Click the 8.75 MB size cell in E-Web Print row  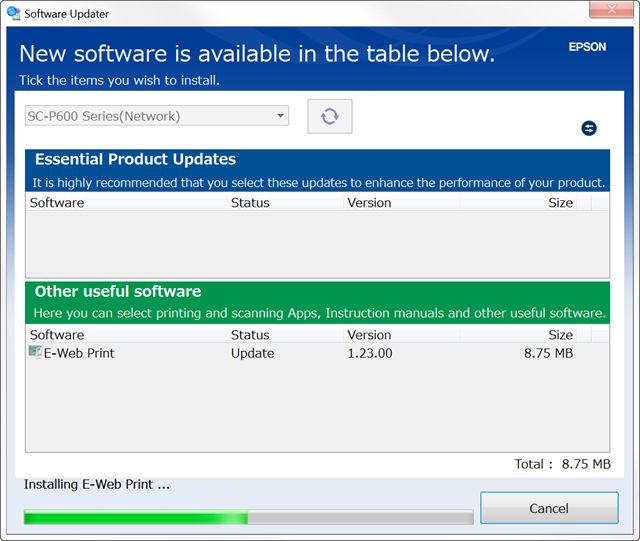click(549, 353)
